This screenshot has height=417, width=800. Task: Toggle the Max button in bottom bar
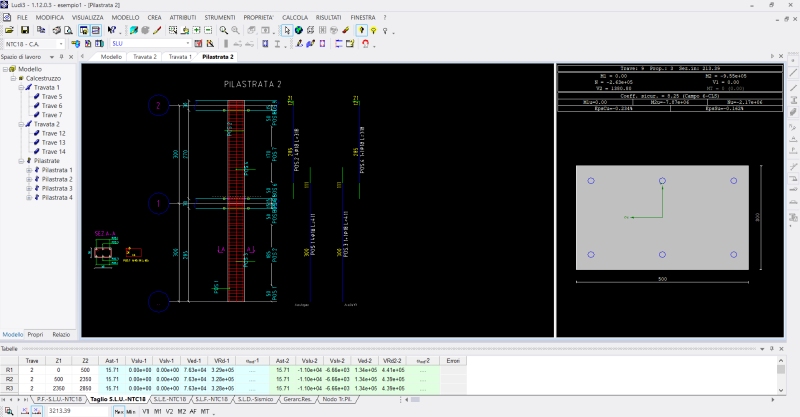pos(118,410)
